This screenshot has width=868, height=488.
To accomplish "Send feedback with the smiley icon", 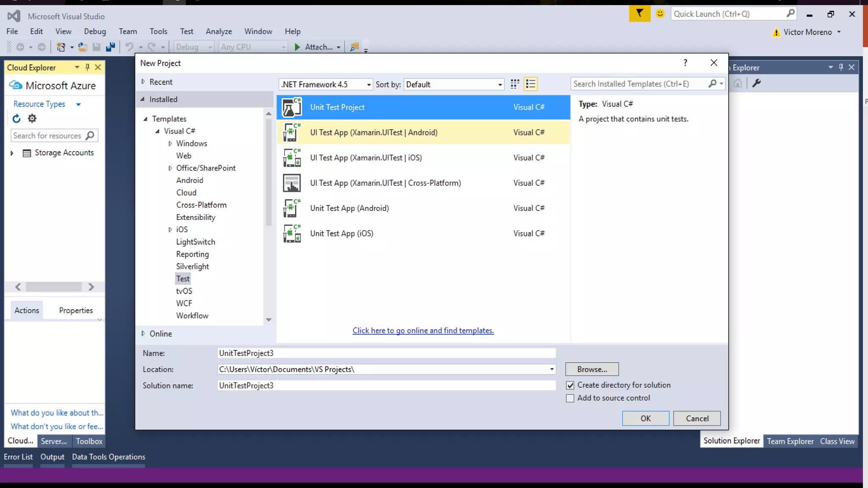I will tap(660, 14).
